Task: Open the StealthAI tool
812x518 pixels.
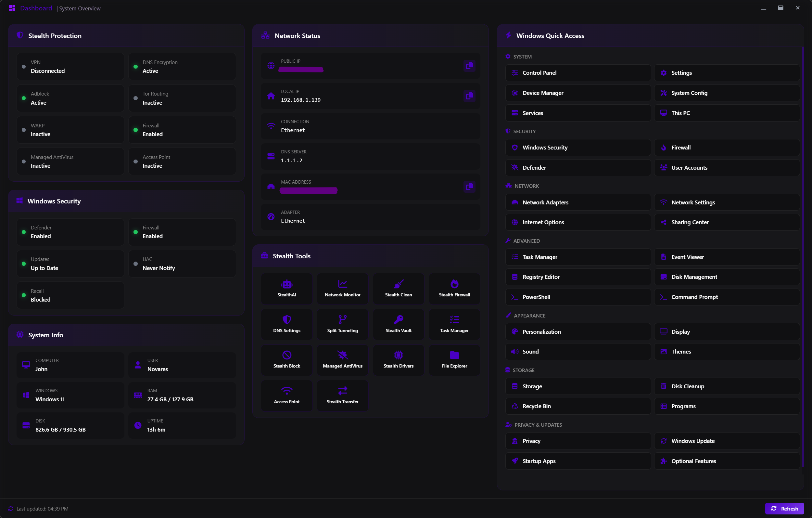Action: click(x=286, y=289)
